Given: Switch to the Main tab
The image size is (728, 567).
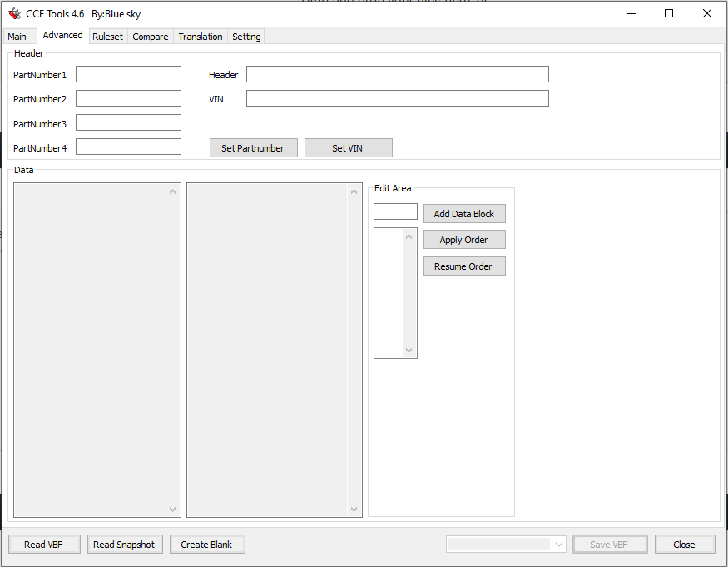Looking at the screenshot, I should 17,37.
